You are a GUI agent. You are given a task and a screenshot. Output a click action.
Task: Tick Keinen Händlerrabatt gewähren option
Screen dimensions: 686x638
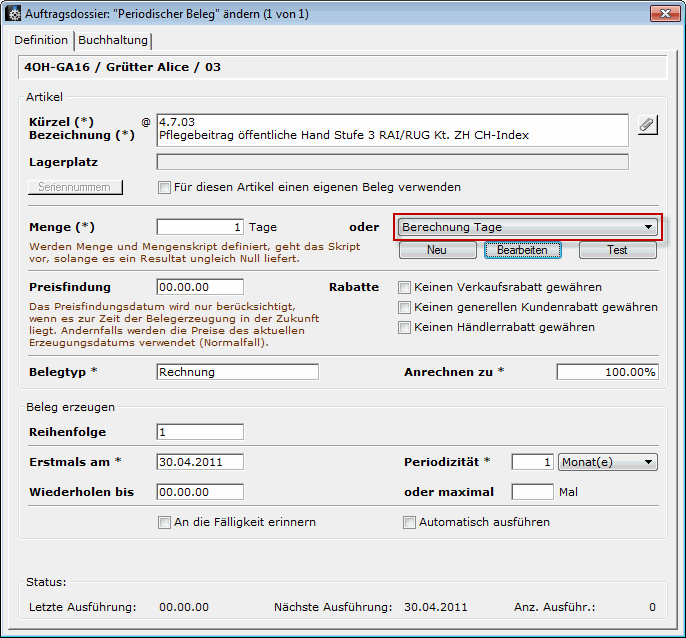tap(405, 327)
